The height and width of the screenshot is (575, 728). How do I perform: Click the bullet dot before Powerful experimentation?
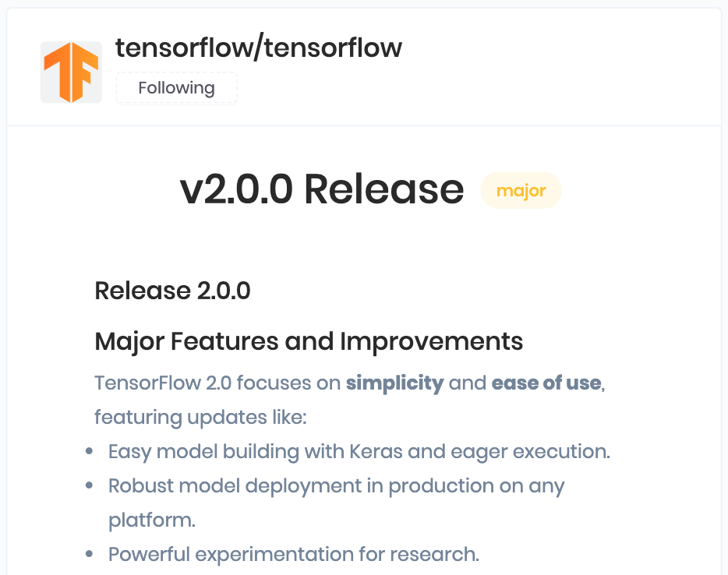(x=90, y=555)
